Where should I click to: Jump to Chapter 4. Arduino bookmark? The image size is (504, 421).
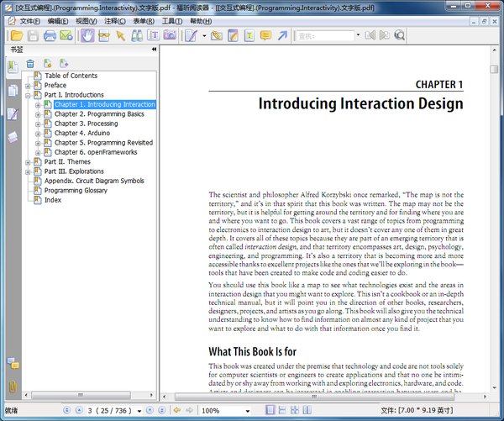pos(81,133)
